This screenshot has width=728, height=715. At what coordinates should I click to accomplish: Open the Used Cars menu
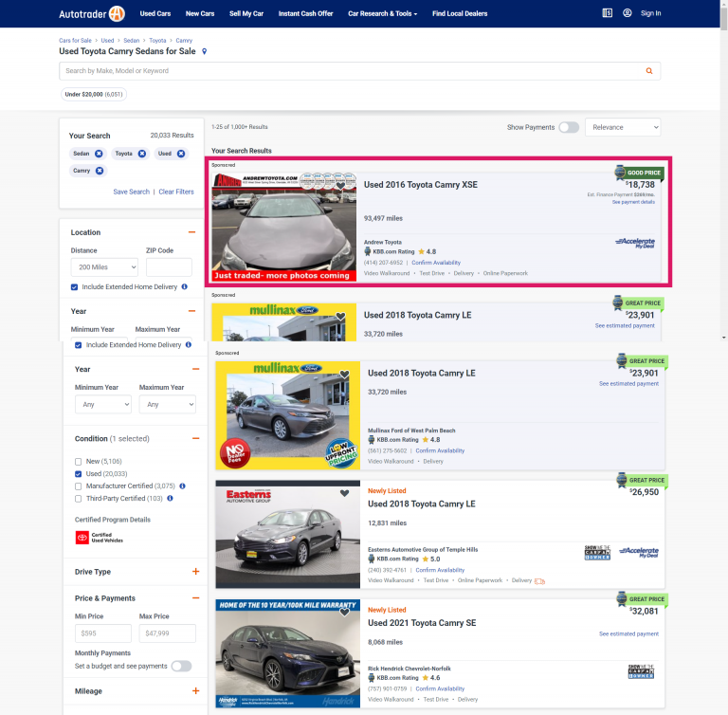coord(155,13)
